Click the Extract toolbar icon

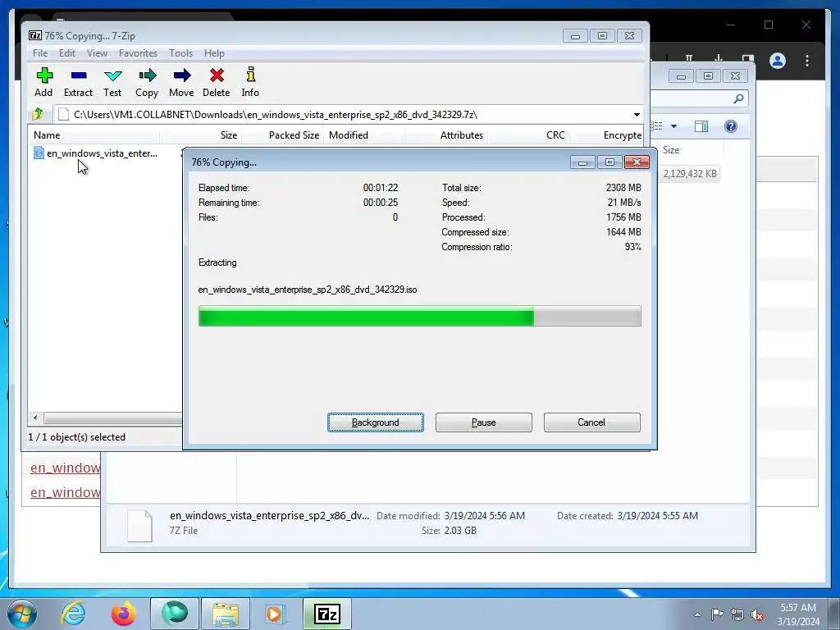click(78, 82)
